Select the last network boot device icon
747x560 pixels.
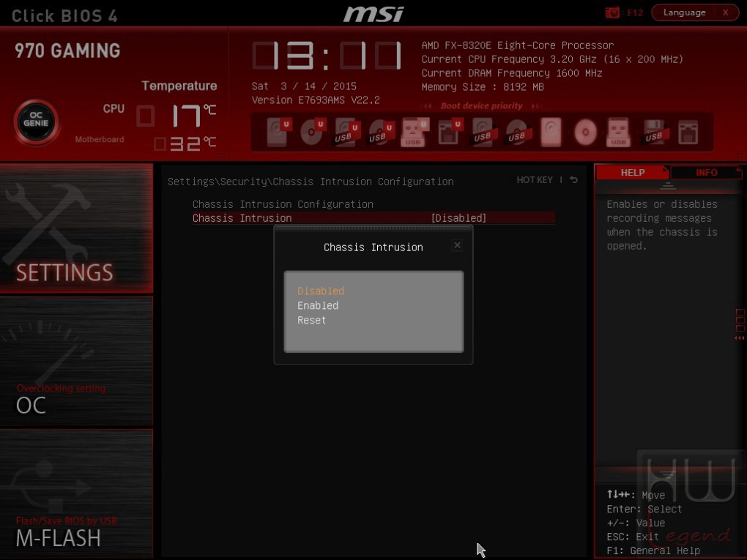point(688,132)
